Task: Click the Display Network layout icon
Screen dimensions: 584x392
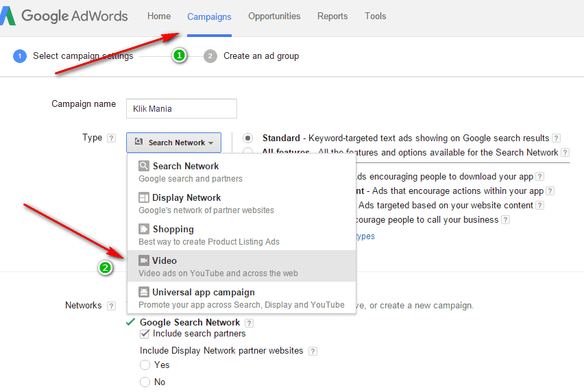Action: click(144, 197)
